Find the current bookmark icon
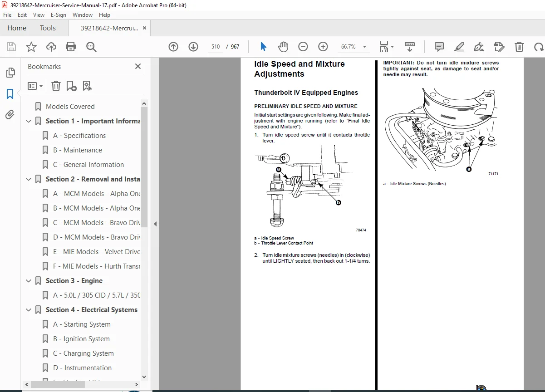Screen dimensions: 545x392 click(x=87, y=86)
